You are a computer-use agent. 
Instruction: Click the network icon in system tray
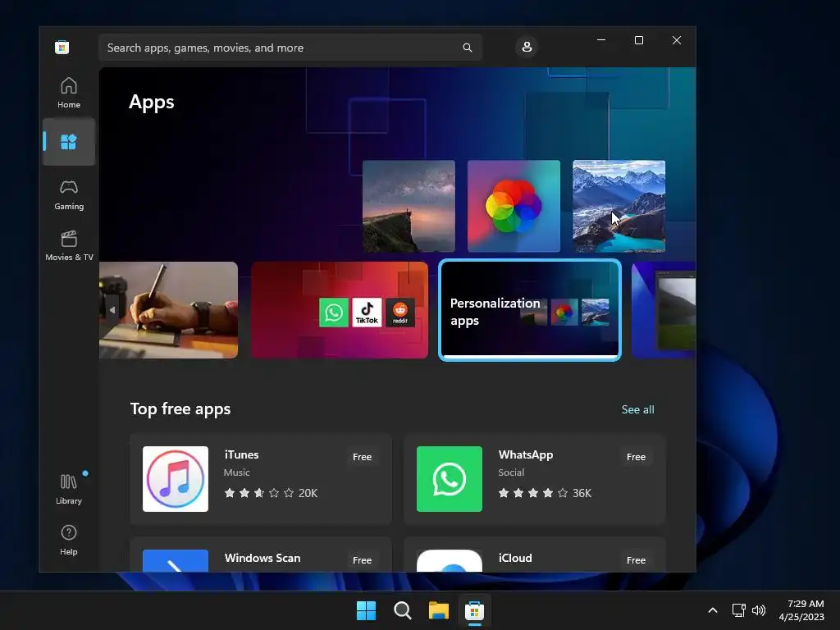point(739,610)
